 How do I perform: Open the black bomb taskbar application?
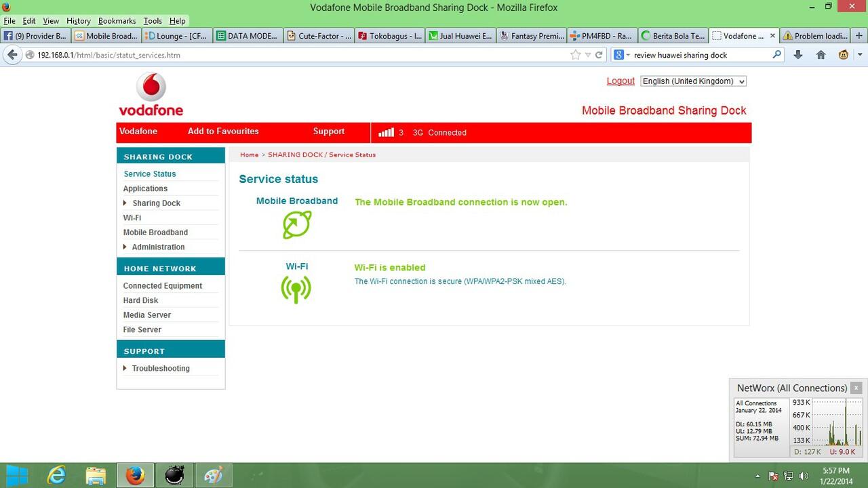(x=174, y=476)
